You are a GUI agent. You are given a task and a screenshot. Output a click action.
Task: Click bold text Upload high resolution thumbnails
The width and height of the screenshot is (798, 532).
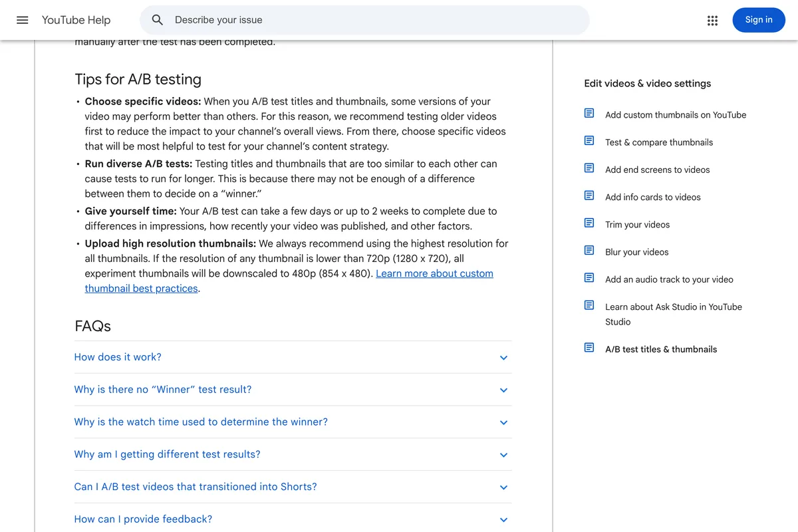(171, 243)
